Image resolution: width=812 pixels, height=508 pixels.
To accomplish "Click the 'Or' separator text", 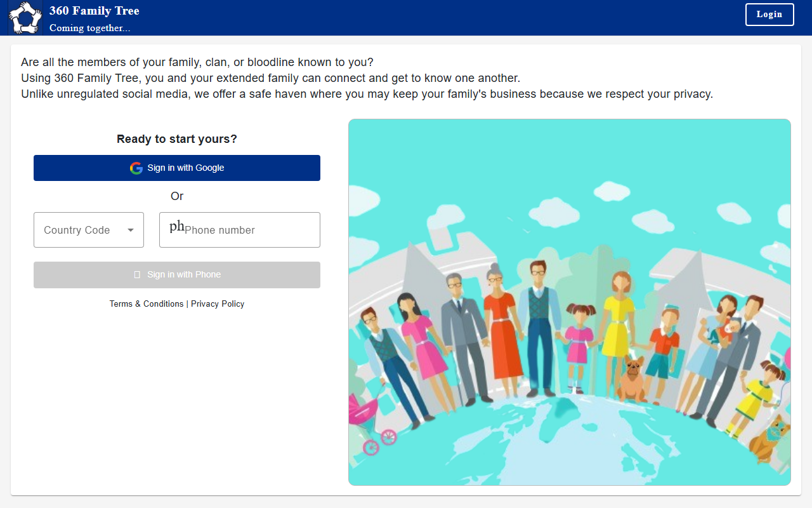I will [177, 196].
